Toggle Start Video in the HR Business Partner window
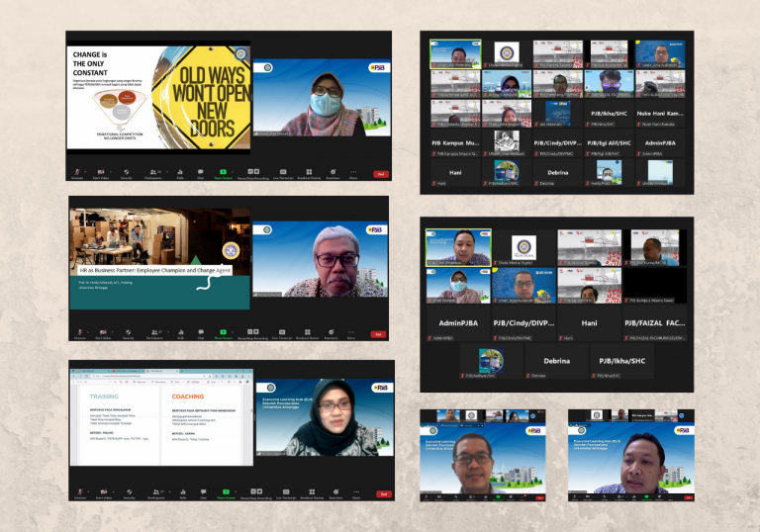The image size is (760, 532). point(103,334)
